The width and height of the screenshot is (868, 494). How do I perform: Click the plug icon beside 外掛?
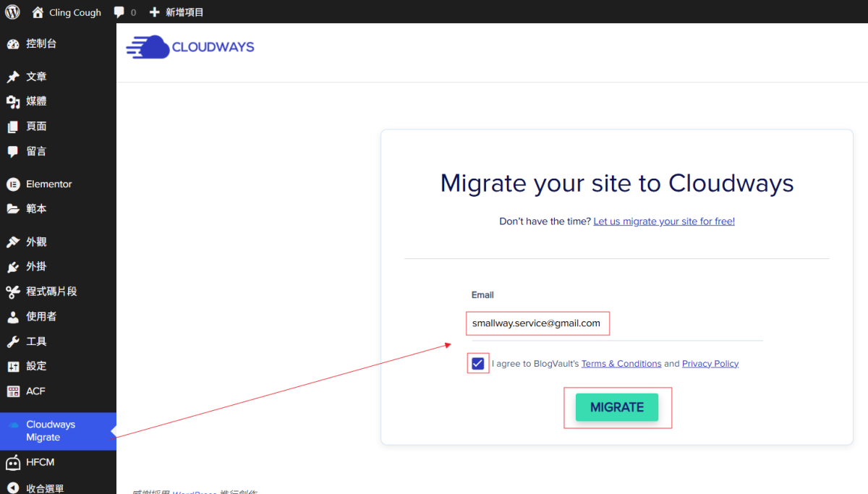[x=13, y=267]
